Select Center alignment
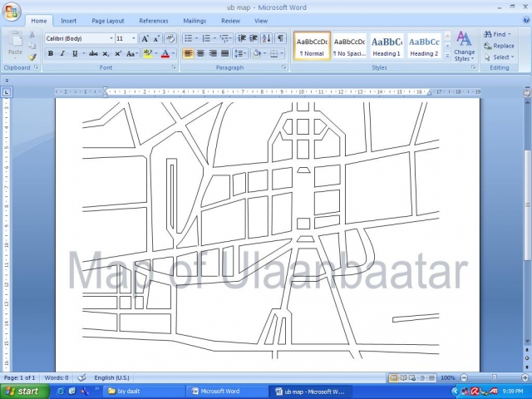Image resolution: width=532 pixels, height=399 pixels. (200, 53)
